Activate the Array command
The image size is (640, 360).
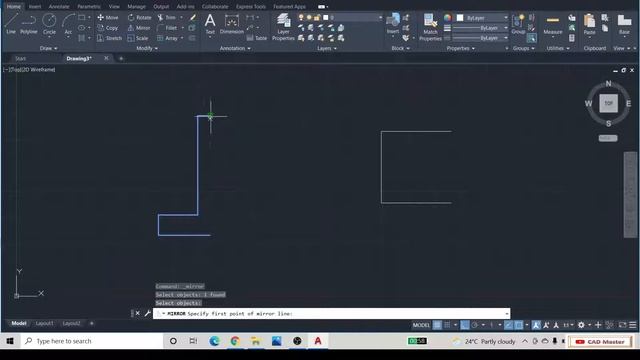(x=167, y=38)
